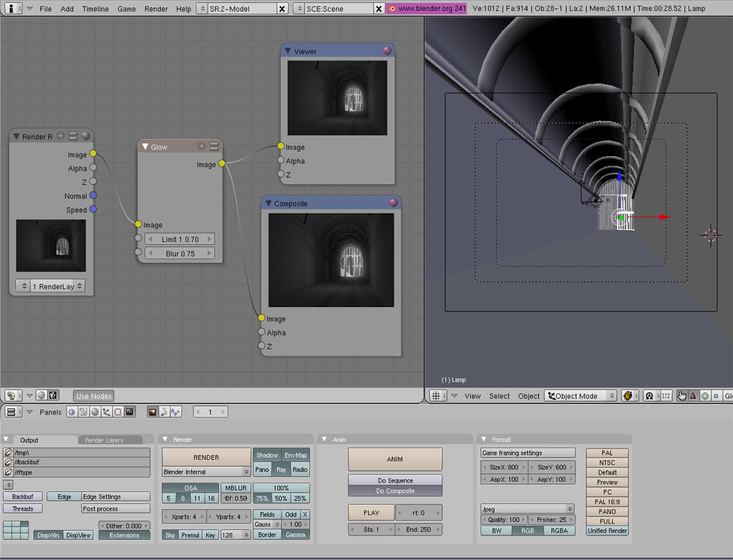This screenshot has height=560, width=733.
Task: Click the translate manipulator triangle icon
Action: pyautogui.click(x=693, y=395)
